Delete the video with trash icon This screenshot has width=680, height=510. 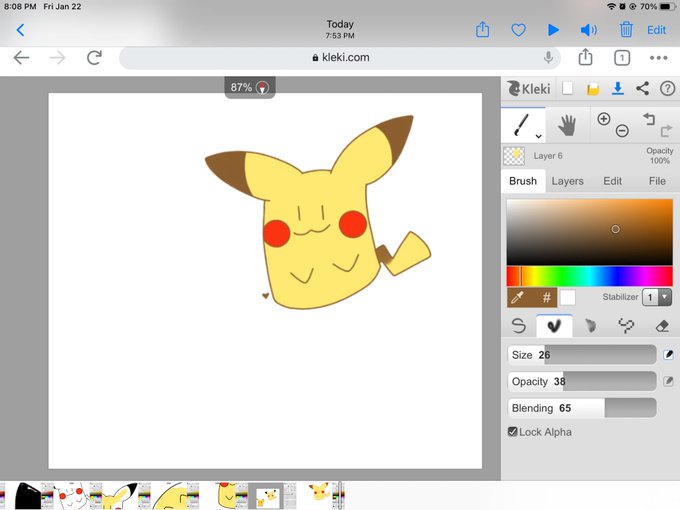click(625, 29)
